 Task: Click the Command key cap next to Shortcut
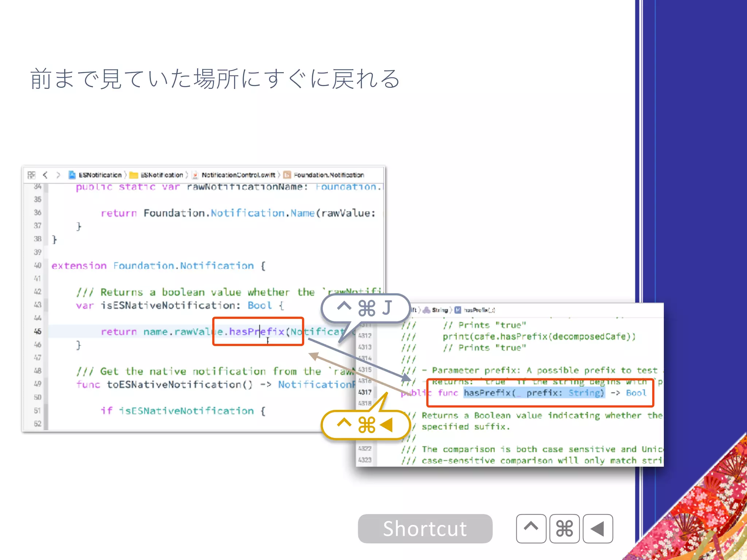pyautogui.click(x=564, y=529)
